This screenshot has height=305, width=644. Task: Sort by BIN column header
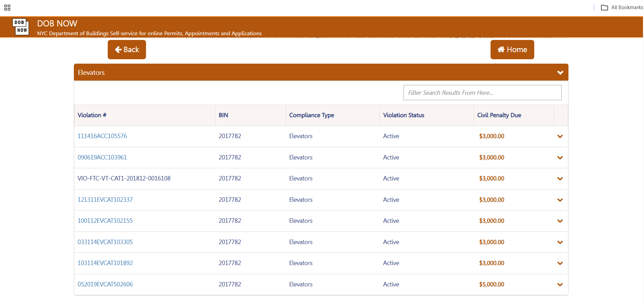click(223, 115)
